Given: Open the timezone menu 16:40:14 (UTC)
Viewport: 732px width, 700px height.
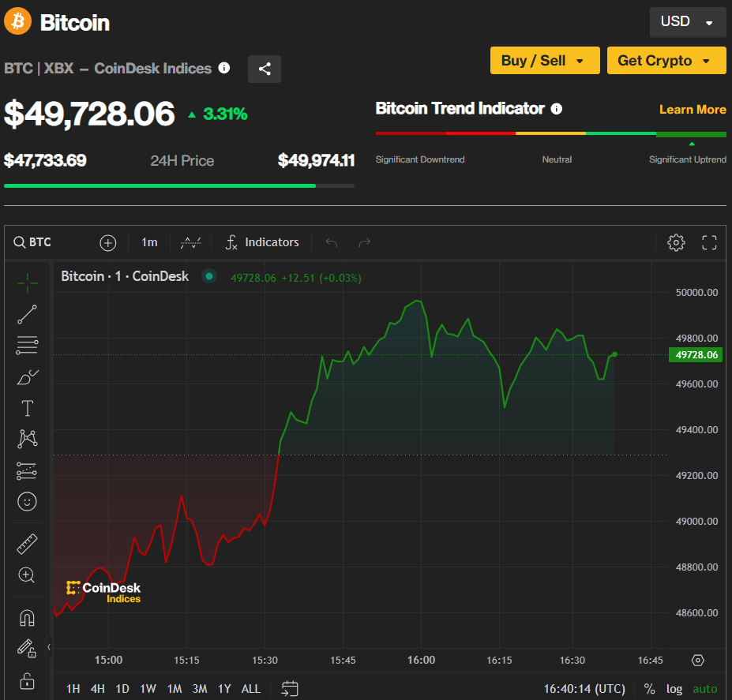Looking at the screenshot, I should (x=584, y=689).
